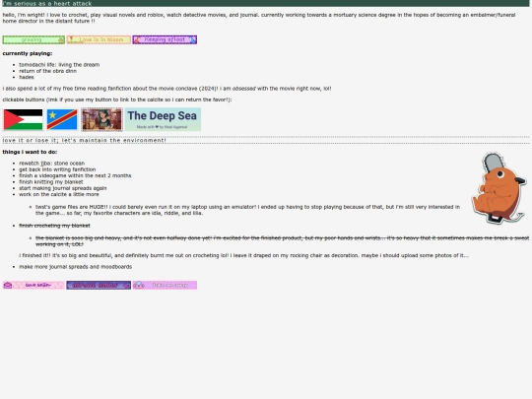Click the 'clickable buttons' caption text

click(117, 100)
